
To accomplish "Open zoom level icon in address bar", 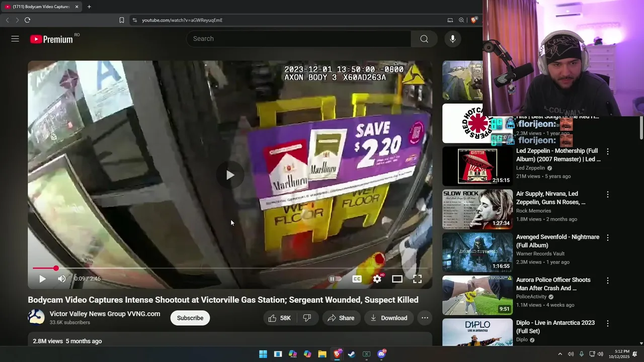I will (461, 20).
